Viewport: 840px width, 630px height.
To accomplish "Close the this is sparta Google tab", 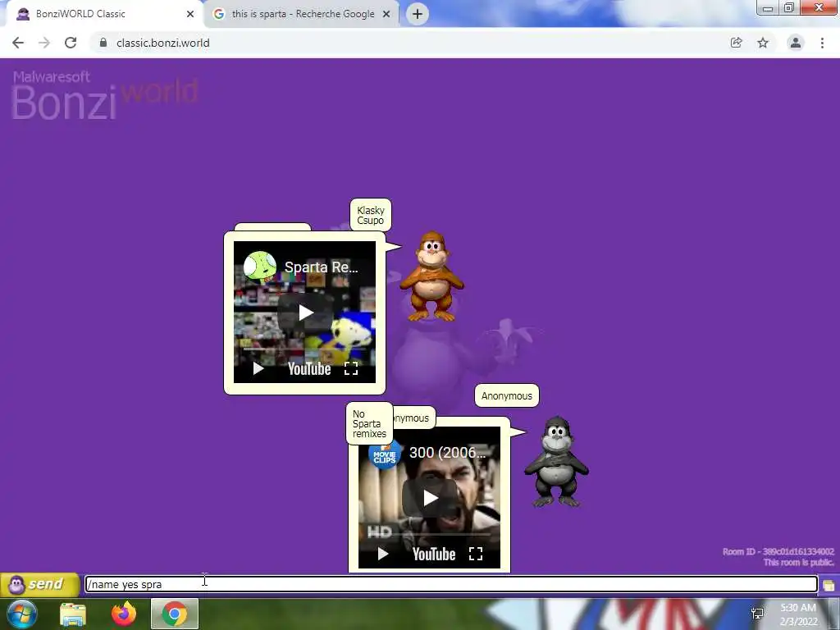I will tap(386, 14).
